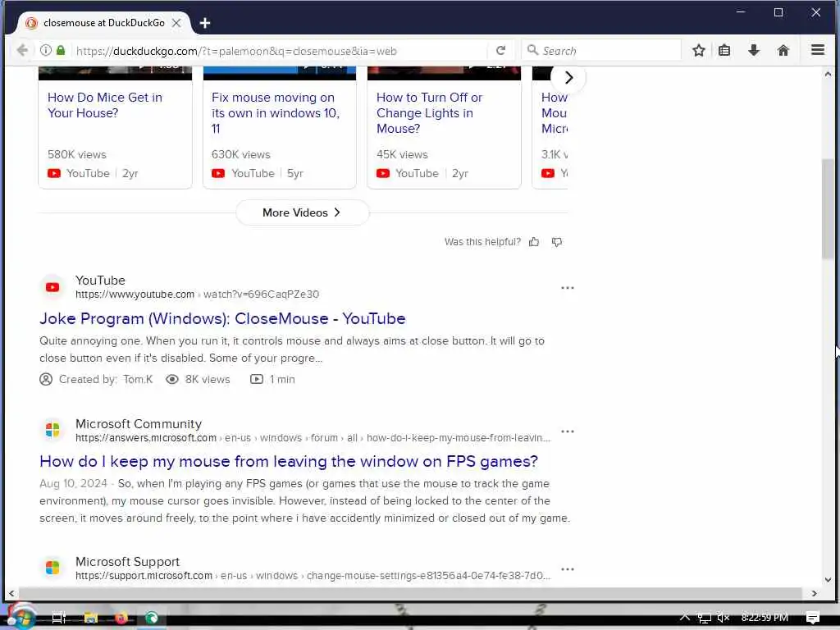Click the network tray icon
The image size is (840, 630).
click(704, 618)
